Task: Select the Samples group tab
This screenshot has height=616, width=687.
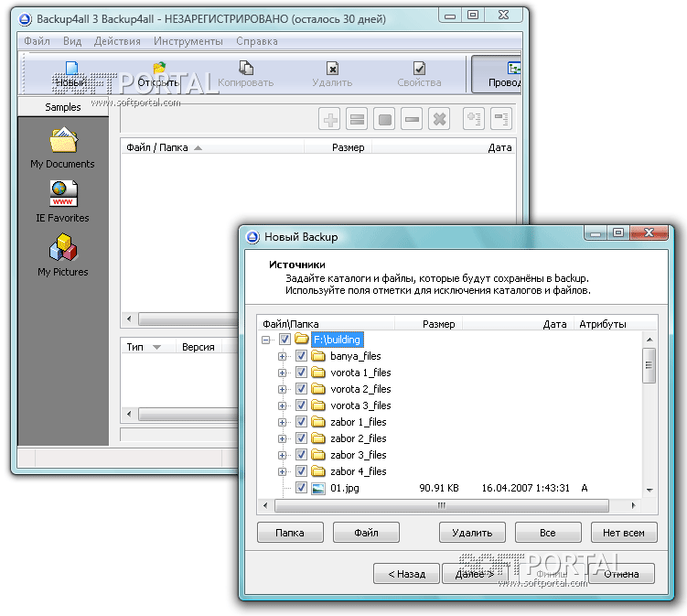Action: point(63,107)
